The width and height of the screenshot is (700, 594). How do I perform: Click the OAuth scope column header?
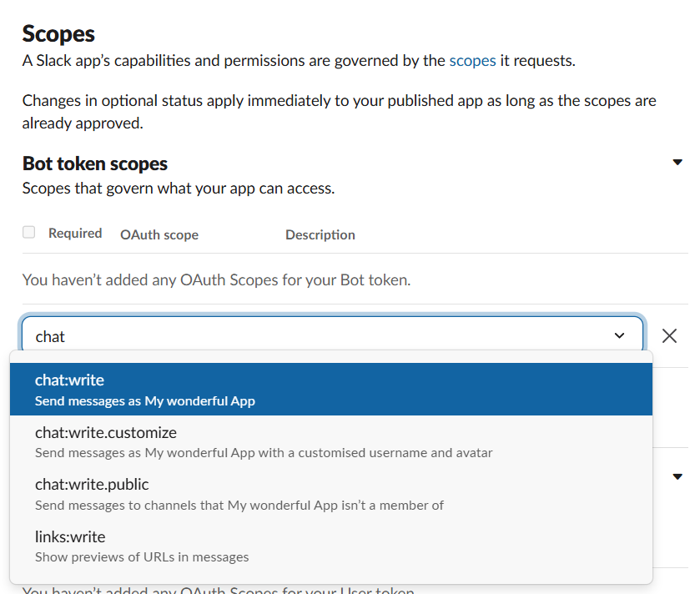159,234
